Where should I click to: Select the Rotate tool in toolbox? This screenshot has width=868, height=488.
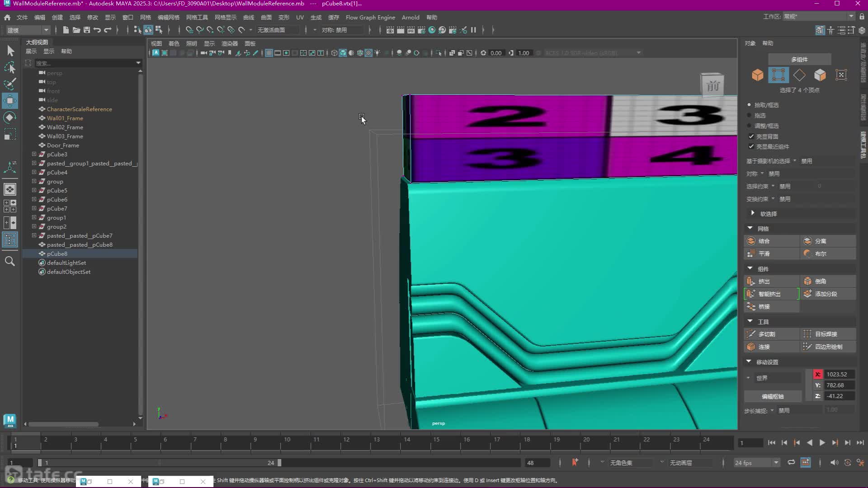10,117
